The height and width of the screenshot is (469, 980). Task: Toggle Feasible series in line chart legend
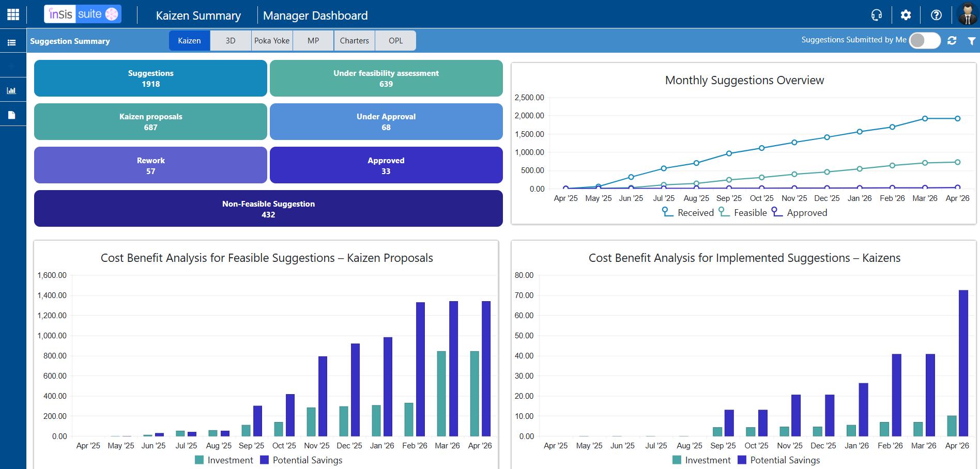(x=743, y=212)
